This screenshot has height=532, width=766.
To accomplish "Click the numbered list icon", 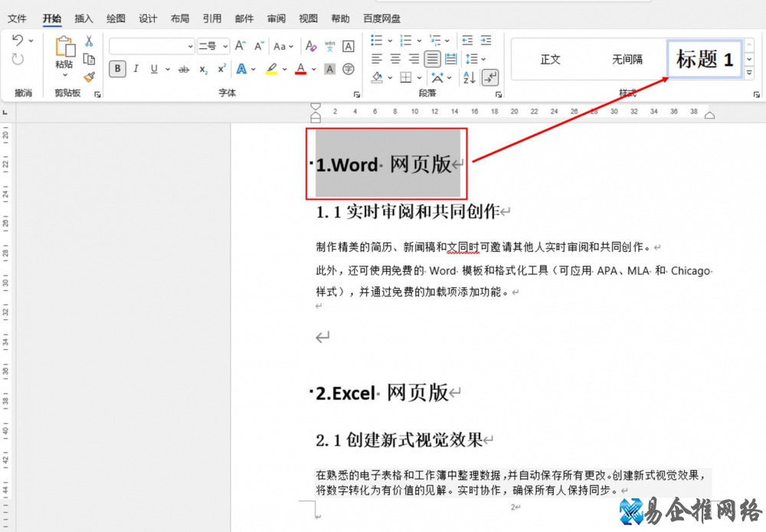I will tap(406, 40).
